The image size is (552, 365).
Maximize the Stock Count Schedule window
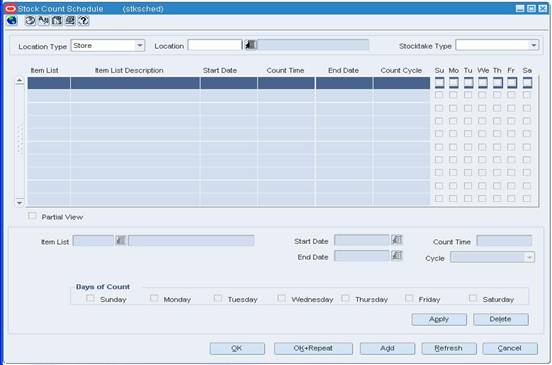(x=531, y=8)
